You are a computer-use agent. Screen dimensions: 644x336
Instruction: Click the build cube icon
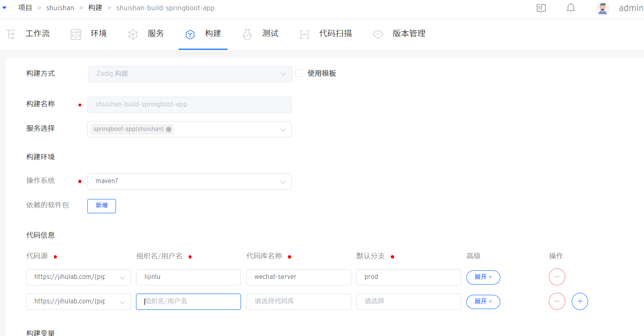click(190, 34)
